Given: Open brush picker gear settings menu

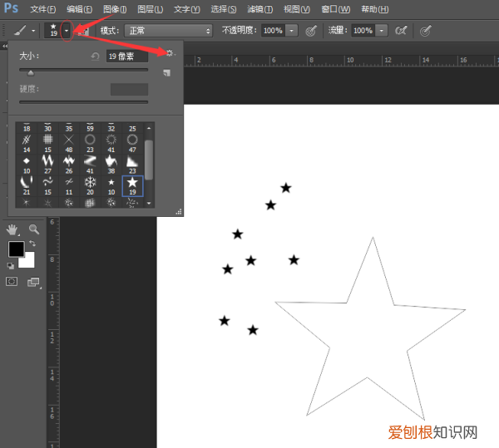Looking at the screenshot, I should [170, 53].
